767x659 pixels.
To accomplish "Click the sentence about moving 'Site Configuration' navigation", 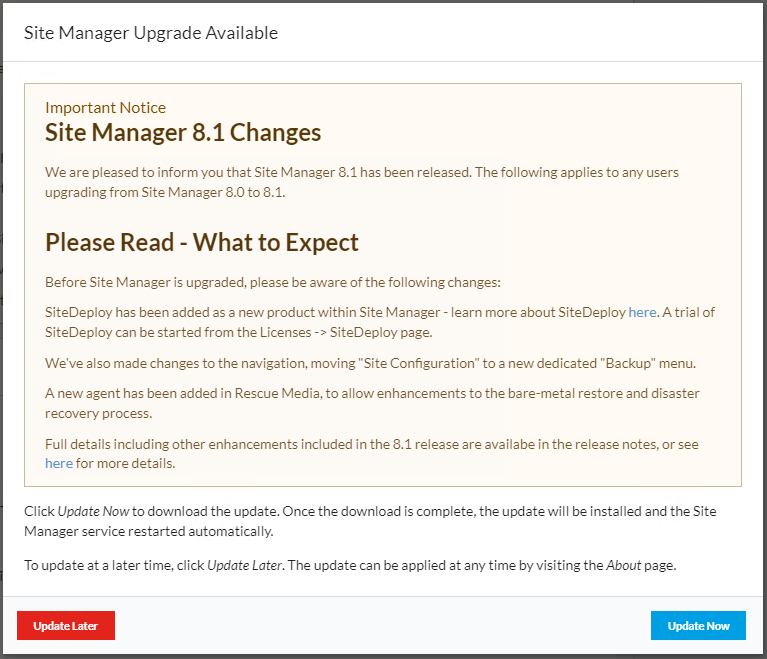I will (x=370, y=363).
